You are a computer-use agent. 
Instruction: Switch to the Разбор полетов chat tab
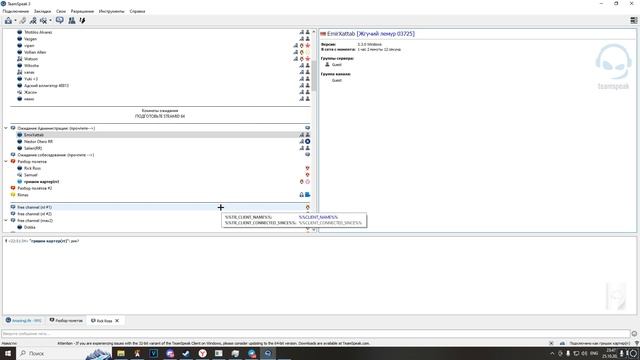coord(66,321)
